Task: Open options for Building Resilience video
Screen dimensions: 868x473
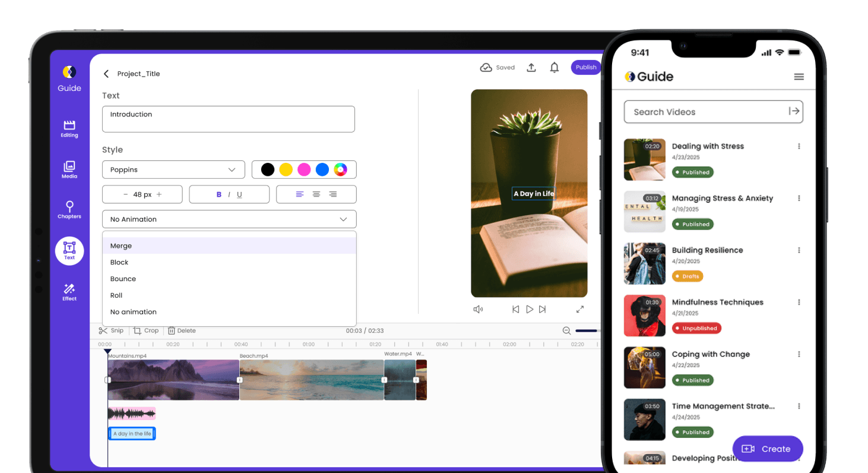Action: coord(799,250)
